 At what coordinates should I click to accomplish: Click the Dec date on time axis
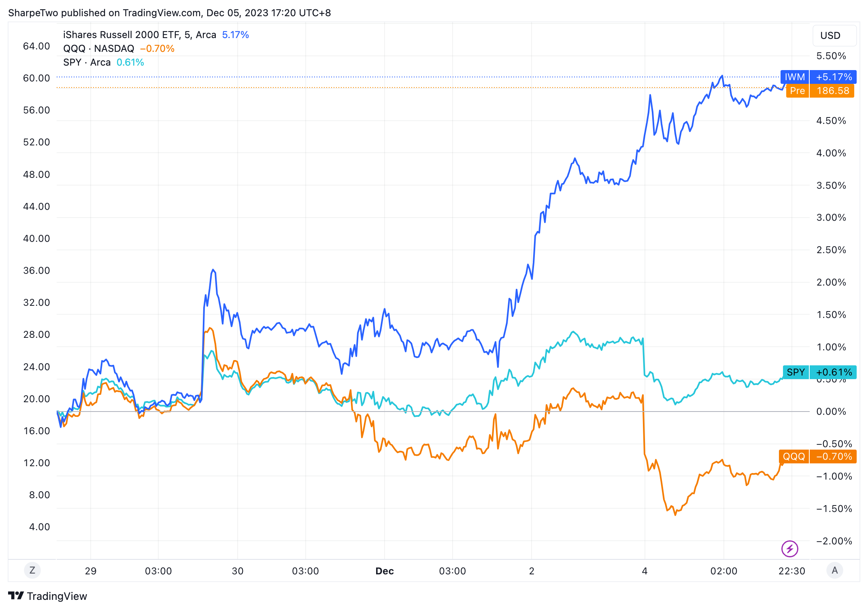click(x=385, y=571)
